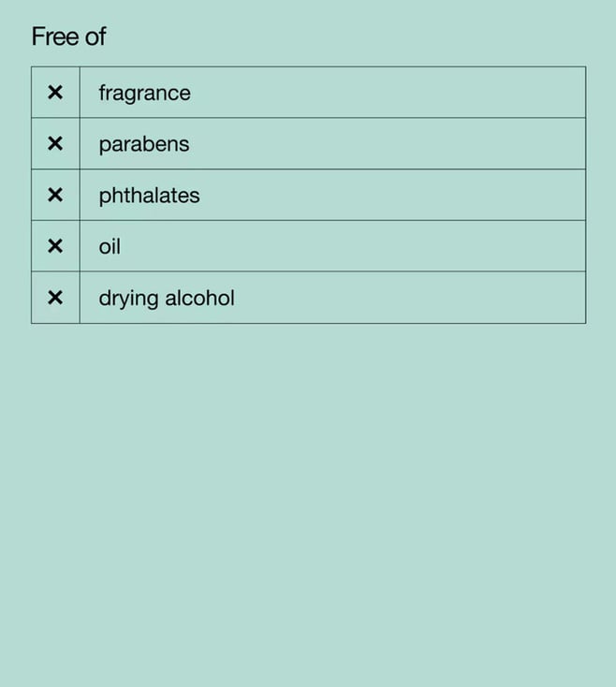Image resolution: width=616 pixels, height=687 pixels.
Task: Select the X mark beside drying alcohol
Action: pos(55,298)
